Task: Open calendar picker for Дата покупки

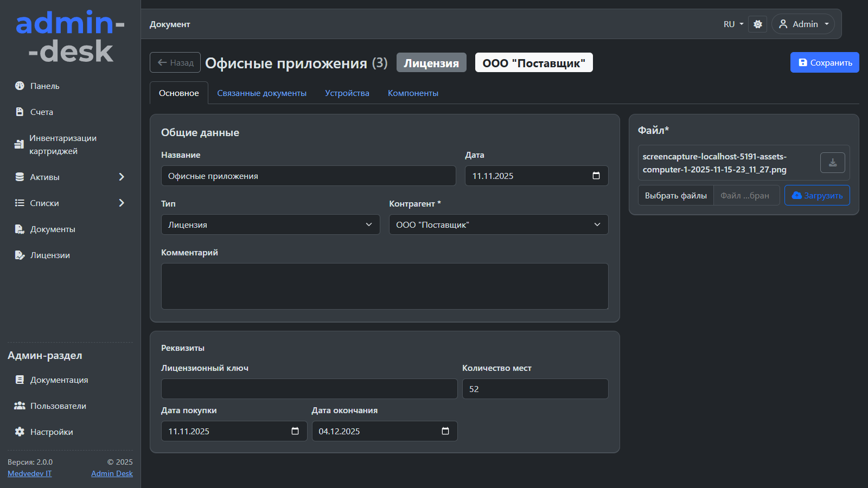Action: 295,431
